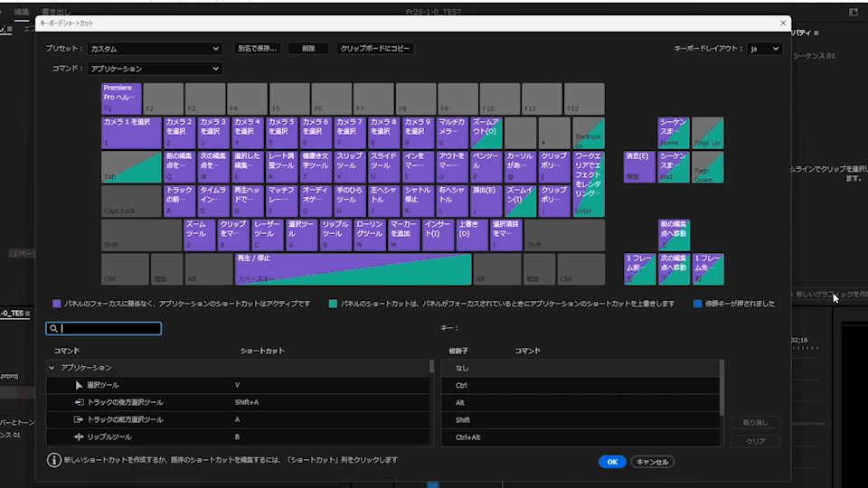Viewport: 868px width, 488px height.
Task: Open the 書き出し tab in Premiere
Action: tap(56, 12)
